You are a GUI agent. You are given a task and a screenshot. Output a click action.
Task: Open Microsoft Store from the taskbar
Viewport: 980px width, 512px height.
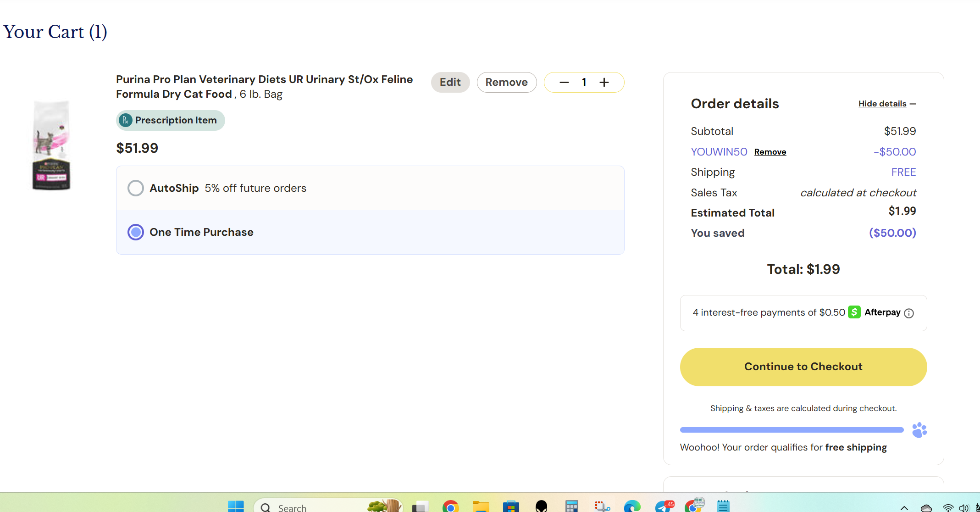(510, 506)
